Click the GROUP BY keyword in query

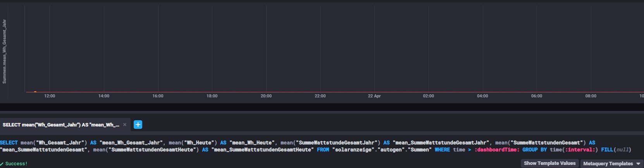tap(534, 150)
